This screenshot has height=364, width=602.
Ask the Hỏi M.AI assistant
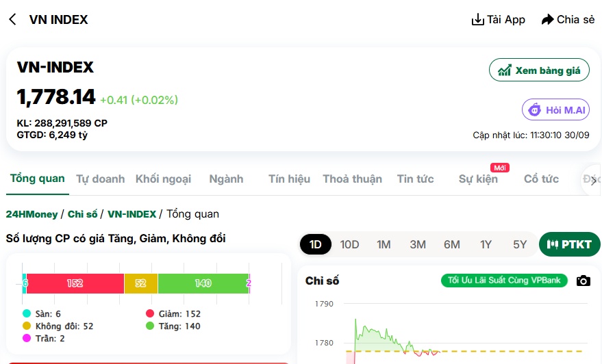pyautogui.click(x=555, y=110)
